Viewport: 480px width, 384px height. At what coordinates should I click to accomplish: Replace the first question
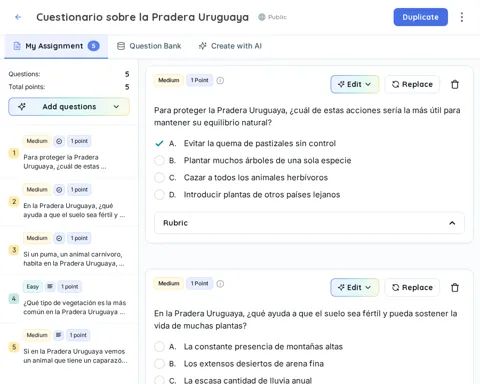pyautogui.click(x=412, y=84)
